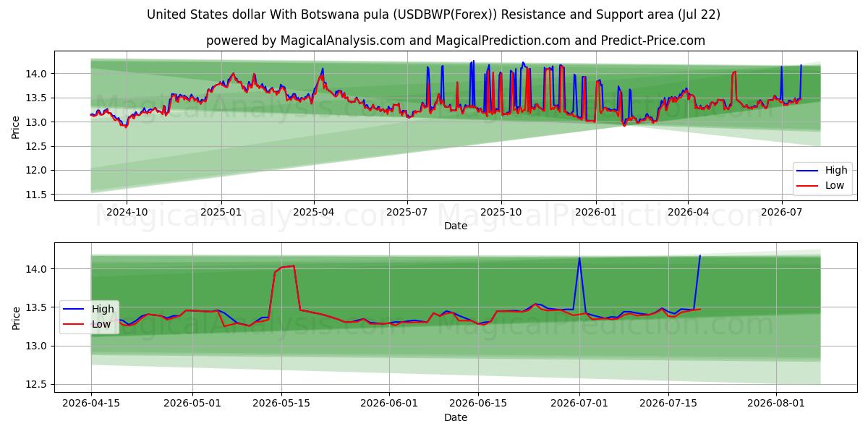Click the '2026-07' tick label

click(781, 212)
